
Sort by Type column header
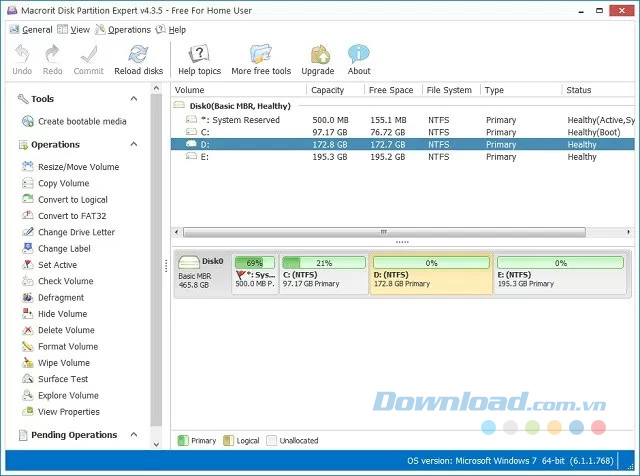click(x=521, y=90)
